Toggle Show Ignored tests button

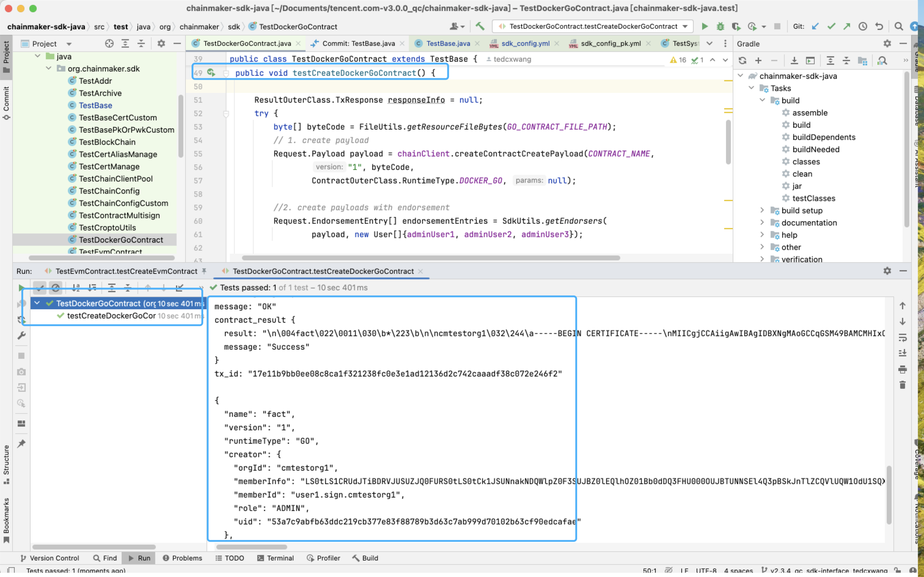pos(56,288)
